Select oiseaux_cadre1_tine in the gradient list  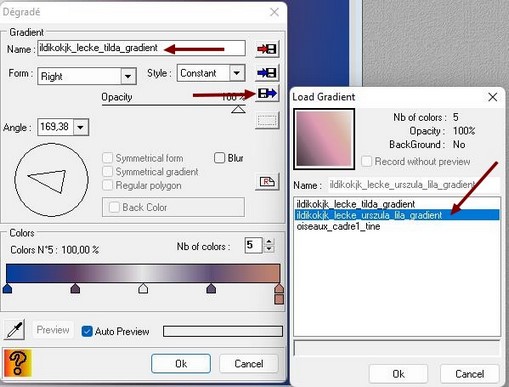coord(338,227)
